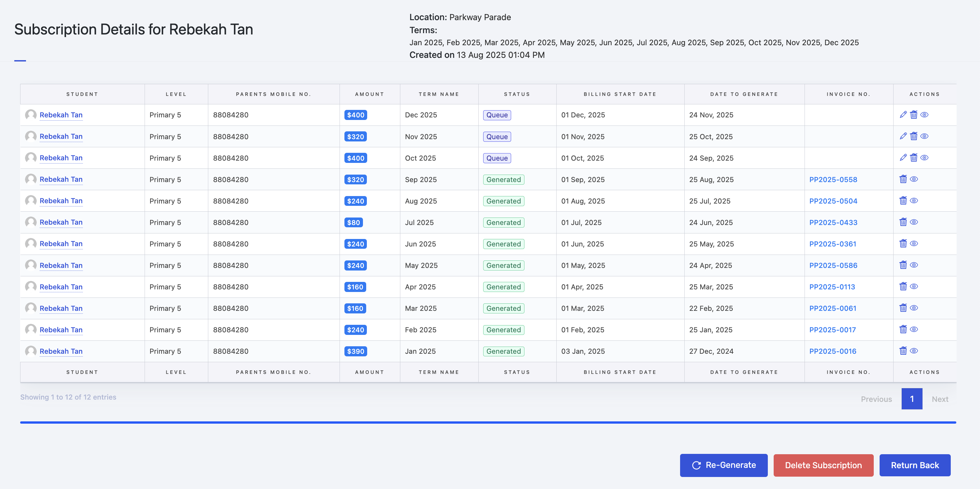Click the Next pagination item
The height and width of the screenshot is (489, 980).
coord(940,399)
